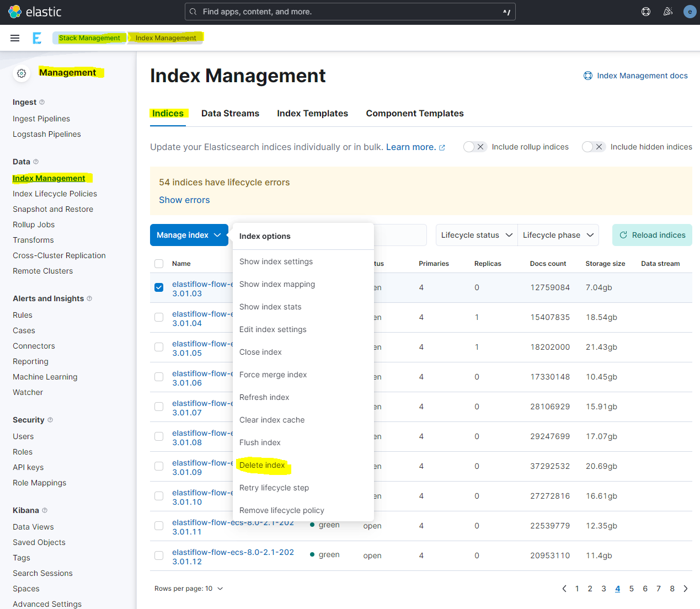Uncheck the elastiflow 3.01.03 index checkbox
700x609 pixels.
pyautogui.click(x=159, y=287)
